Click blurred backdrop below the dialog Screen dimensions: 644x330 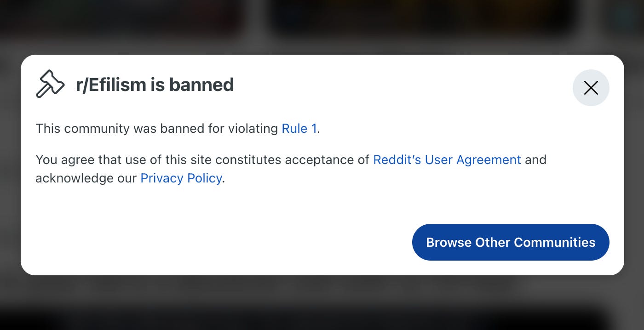[322, 303]
